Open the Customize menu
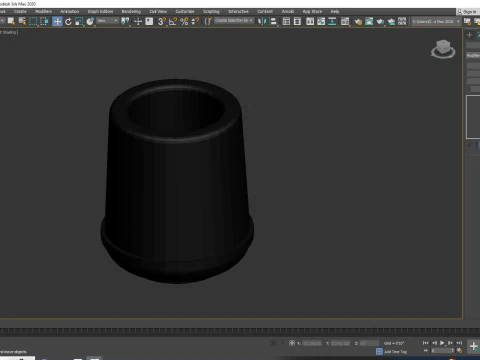 tap(185, 11)
